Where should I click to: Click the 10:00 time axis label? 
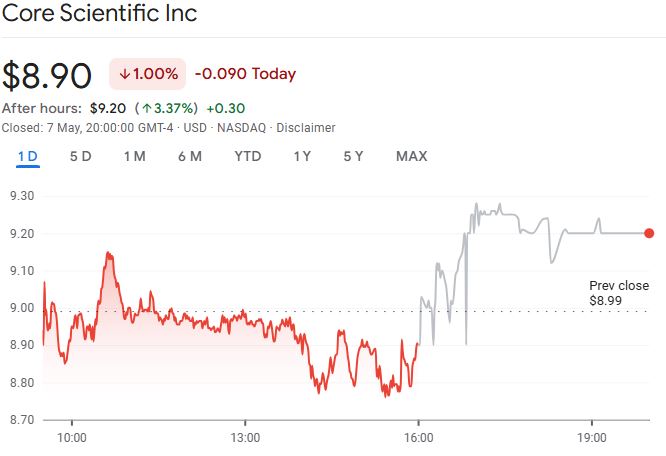click(72, 437)
